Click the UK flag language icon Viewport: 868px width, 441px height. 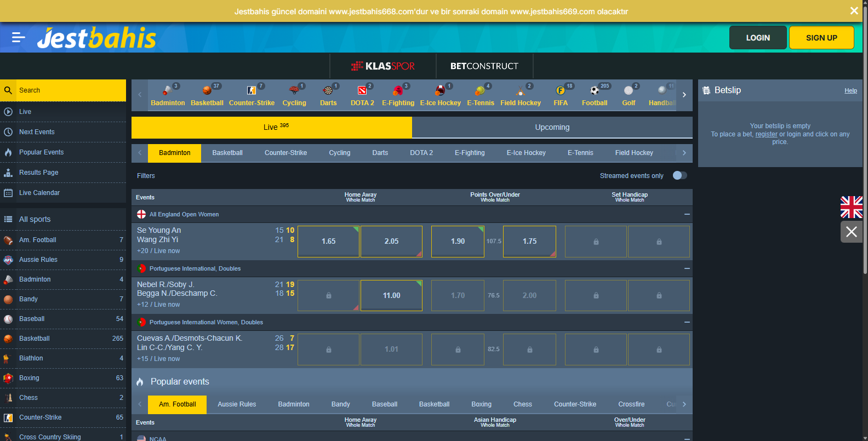pos(851,207)
